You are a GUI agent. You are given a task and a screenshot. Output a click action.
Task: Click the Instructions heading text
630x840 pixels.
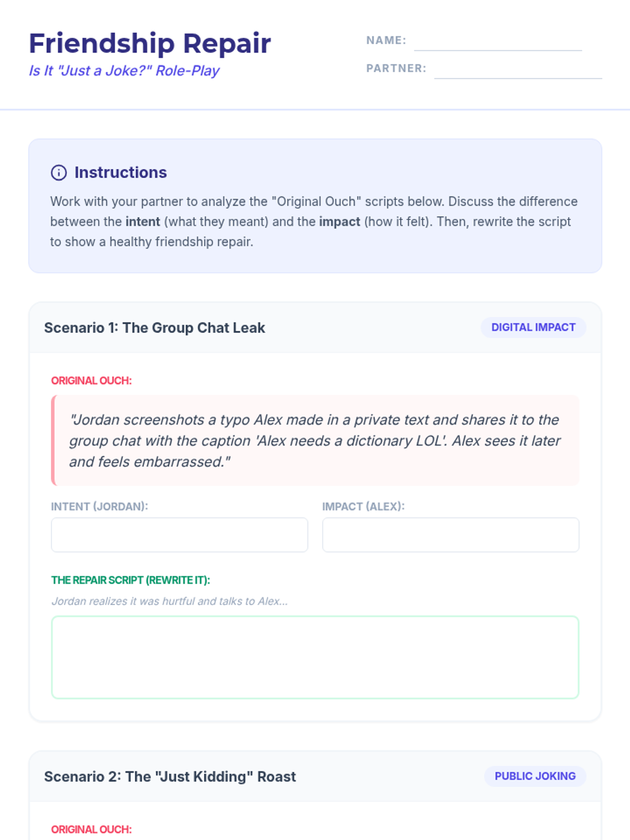pyautogui.click(x=120, y=173)
